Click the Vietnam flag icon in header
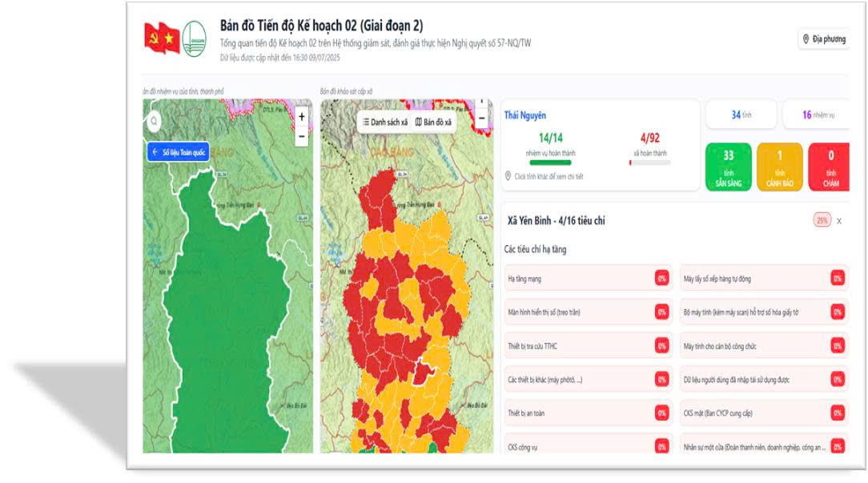Screen dimensions: 868x483 pos(161,38)
